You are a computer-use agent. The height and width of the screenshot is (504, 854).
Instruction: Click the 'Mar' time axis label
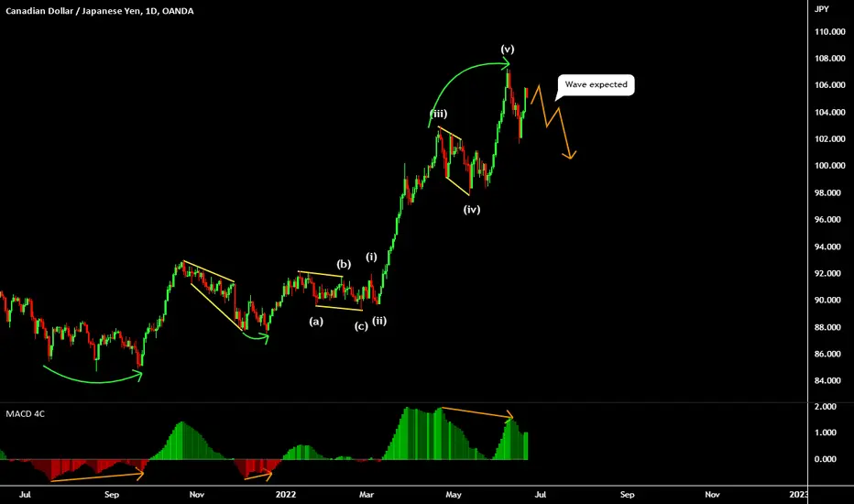coord(367,495)
